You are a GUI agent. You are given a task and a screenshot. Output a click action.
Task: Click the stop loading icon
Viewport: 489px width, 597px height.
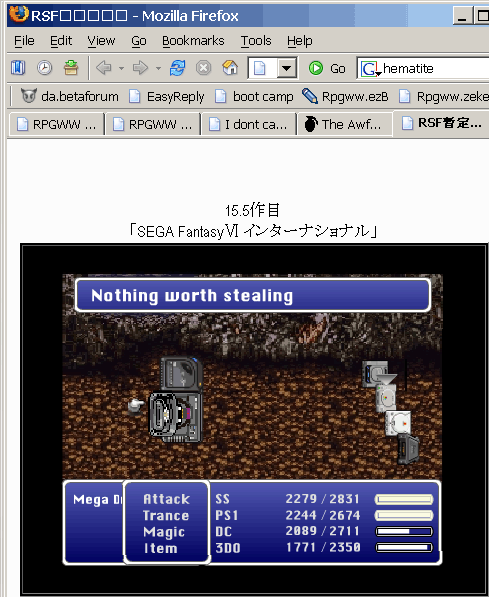203,68
